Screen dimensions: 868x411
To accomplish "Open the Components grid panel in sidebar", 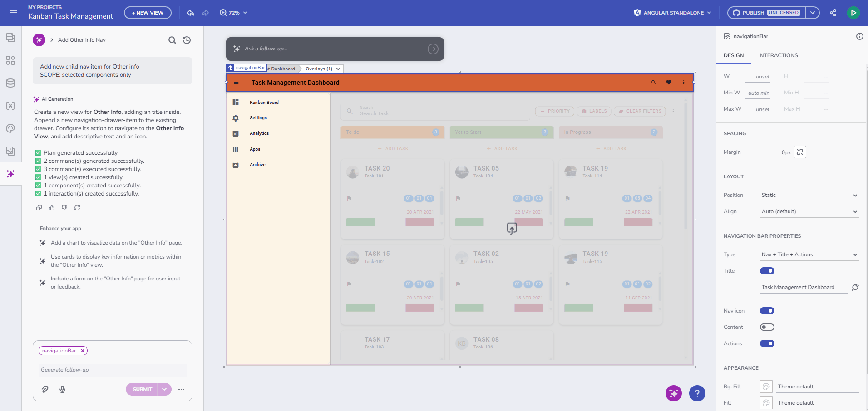I will (10, 60).
